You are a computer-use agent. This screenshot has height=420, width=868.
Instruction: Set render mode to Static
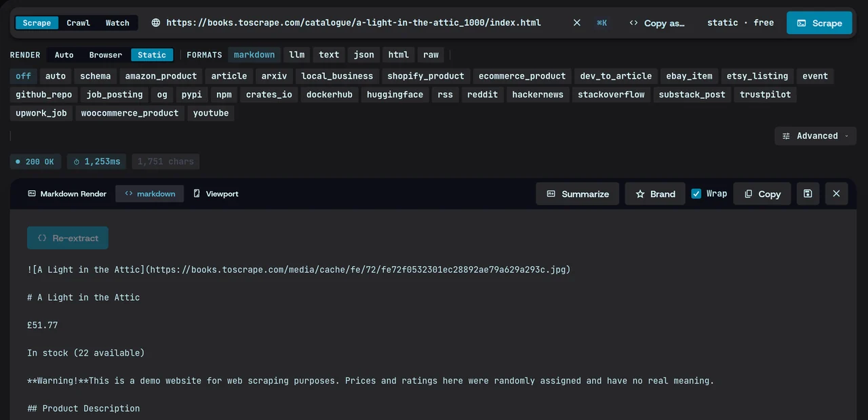[x=152, y=55]
